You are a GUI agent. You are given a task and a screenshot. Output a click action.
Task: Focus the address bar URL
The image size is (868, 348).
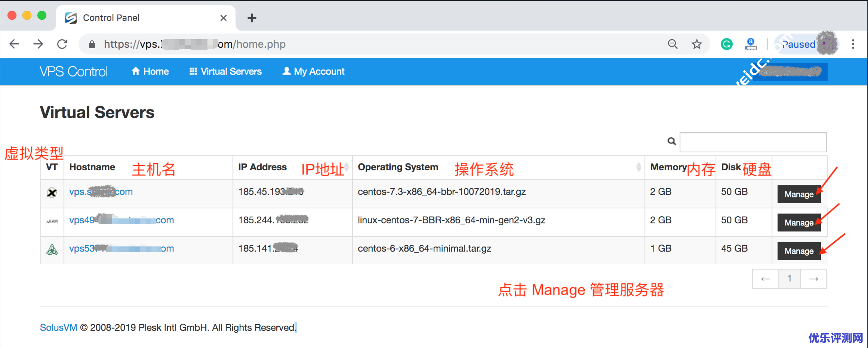(194, 44)
